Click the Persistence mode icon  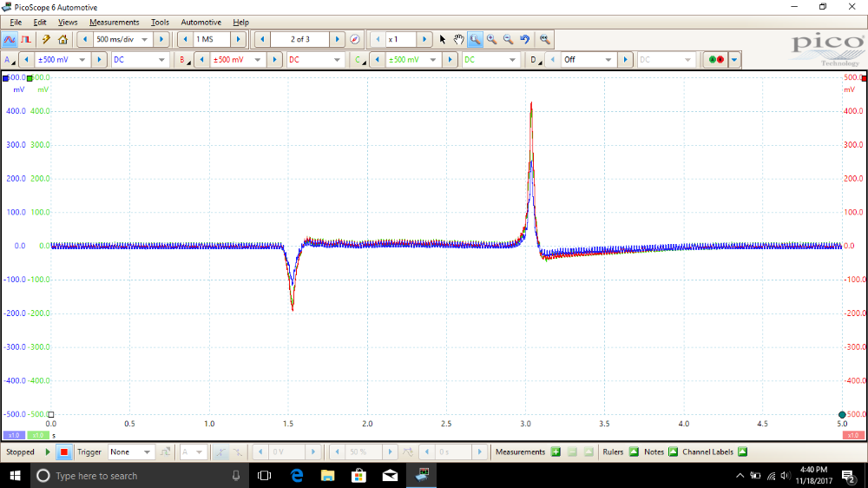[x=26, y=39]
